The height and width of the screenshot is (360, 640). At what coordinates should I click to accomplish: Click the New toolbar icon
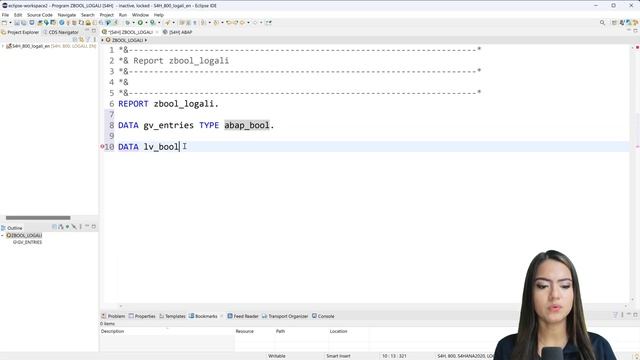tap(4, 23)
